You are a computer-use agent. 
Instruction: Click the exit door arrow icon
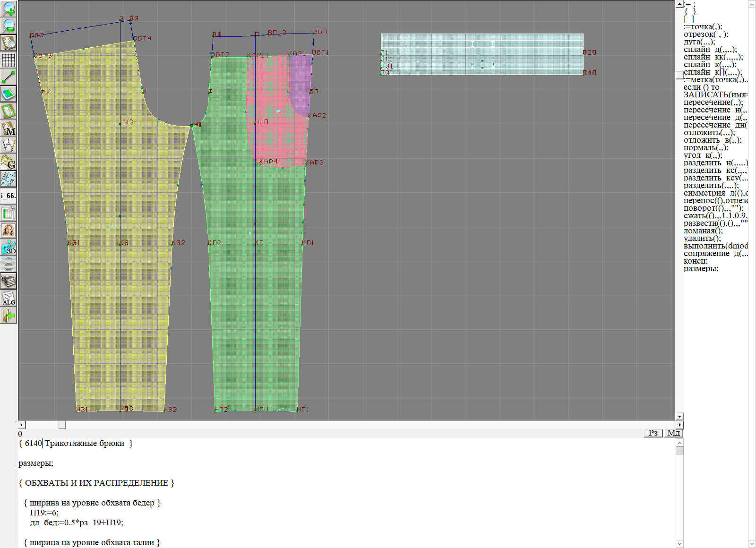tap(9, 315)
